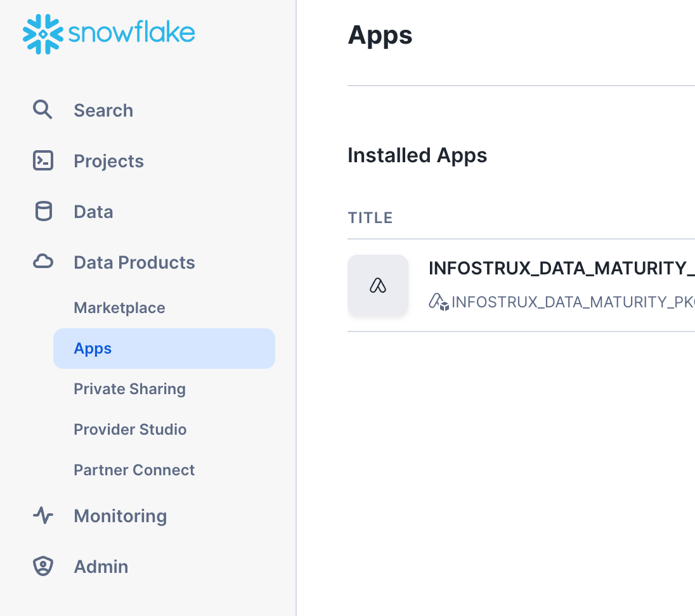Open the Marketplace section
Screen dimensions: 695x616
(119, 307)
